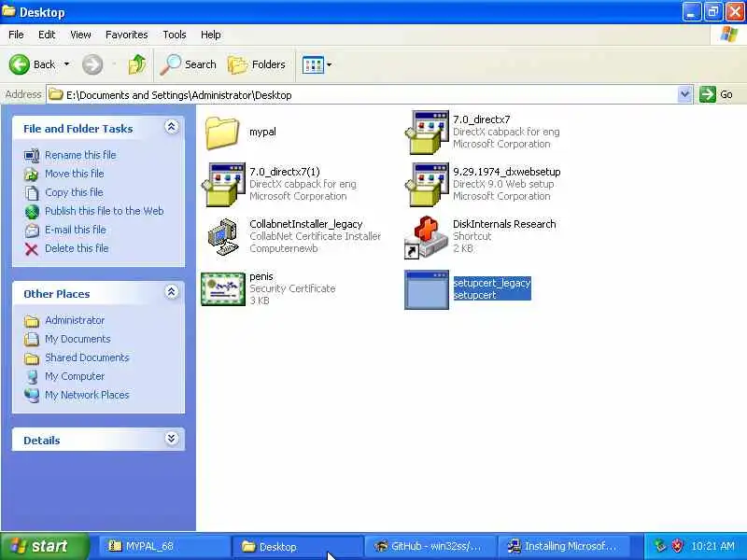Open the Views dropdown button
747x560 pixels.
pyautogui.click(x=317, y=64)
